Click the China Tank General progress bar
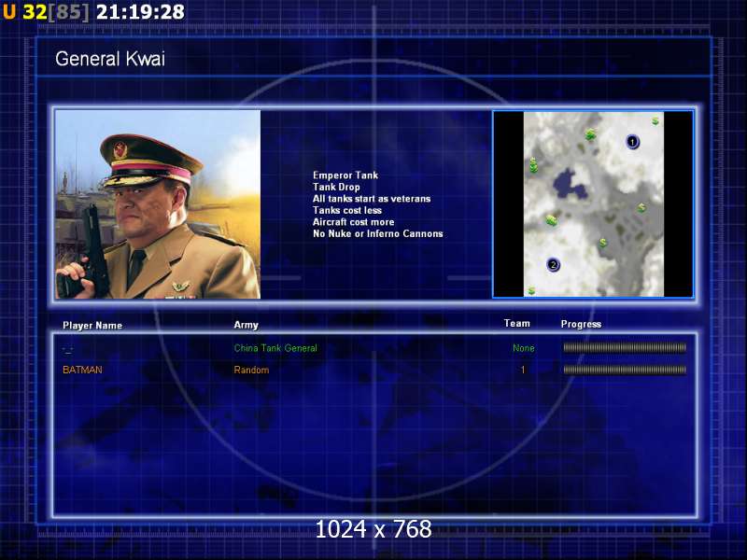This screenshot has width=747, height=560. tap(625, 348)
